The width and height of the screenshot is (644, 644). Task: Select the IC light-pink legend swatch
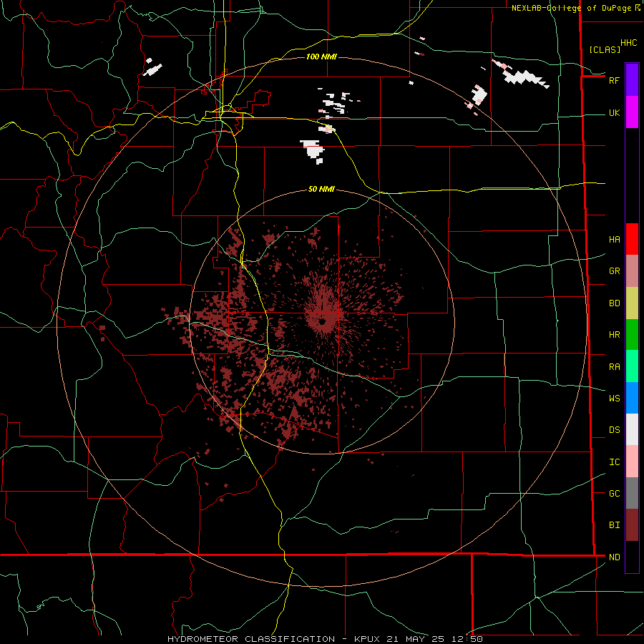632,462
